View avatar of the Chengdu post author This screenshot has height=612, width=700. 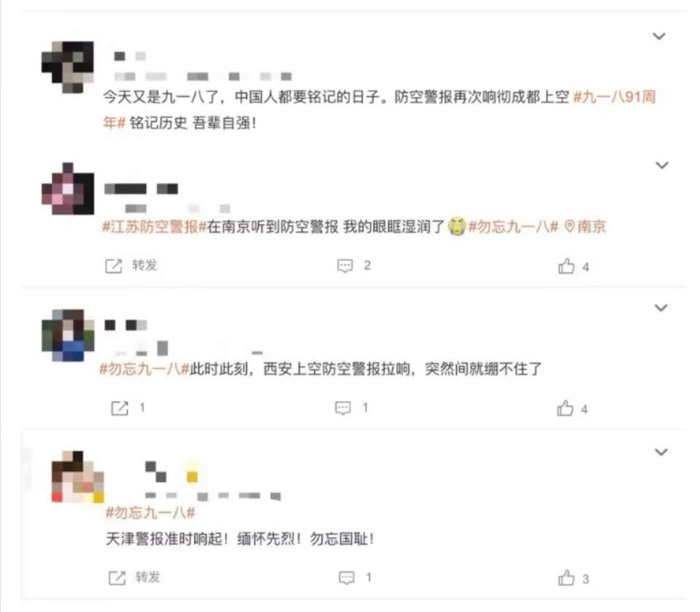[x=68, y=67]
